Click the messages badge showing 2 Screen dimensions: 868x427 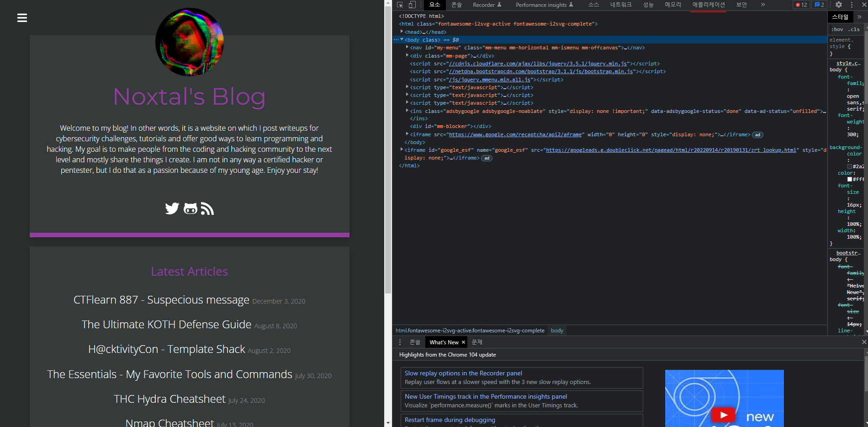[x=820, y=5]
